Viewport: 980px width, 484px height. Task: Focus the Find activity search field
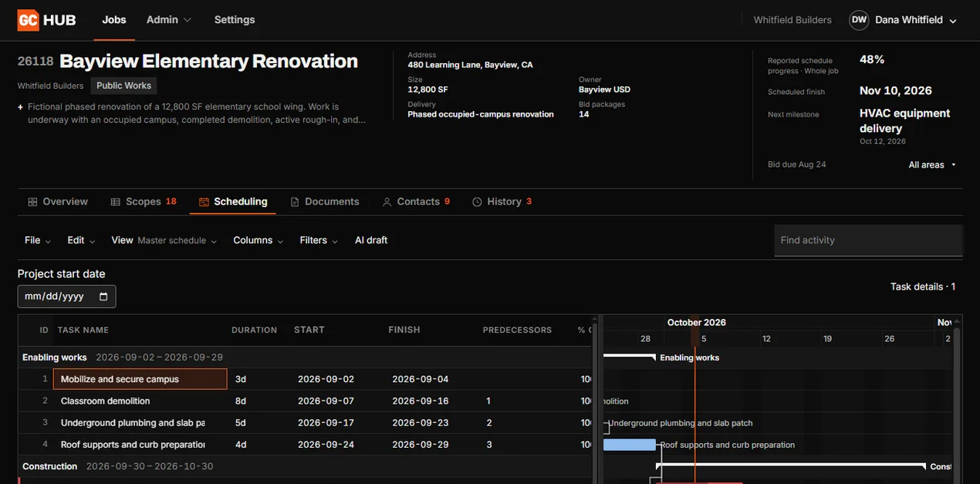[868, 240]
